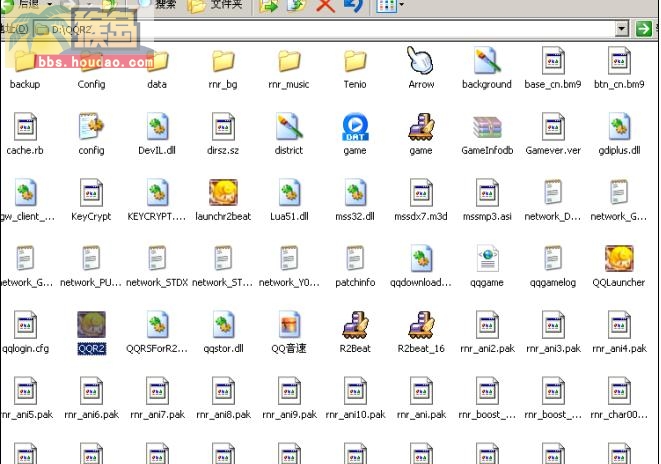This screenshot has width=661, height=464.
Task: Select the district image file
Action: pyautogui.click(x=289, y=135)
